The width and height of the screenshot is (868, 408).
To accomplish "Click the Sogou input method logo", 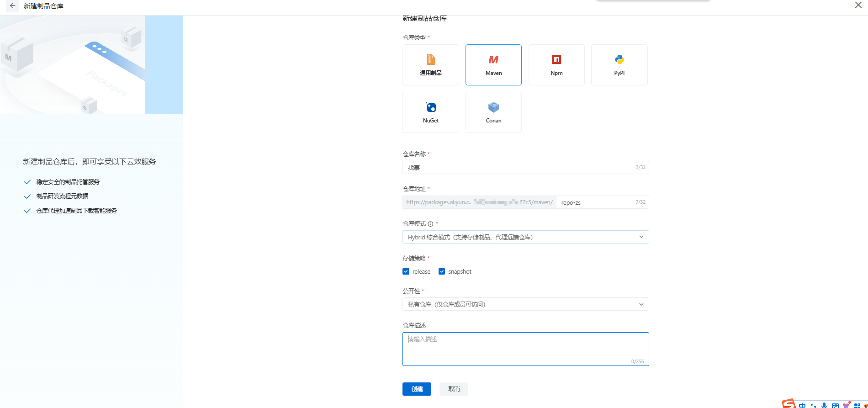I will click(789, 404).
